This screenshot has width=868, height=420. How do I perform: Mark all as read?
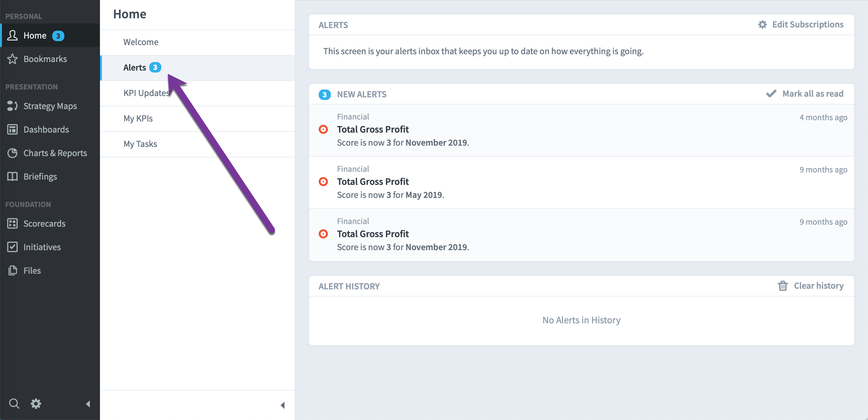(805, 94)
